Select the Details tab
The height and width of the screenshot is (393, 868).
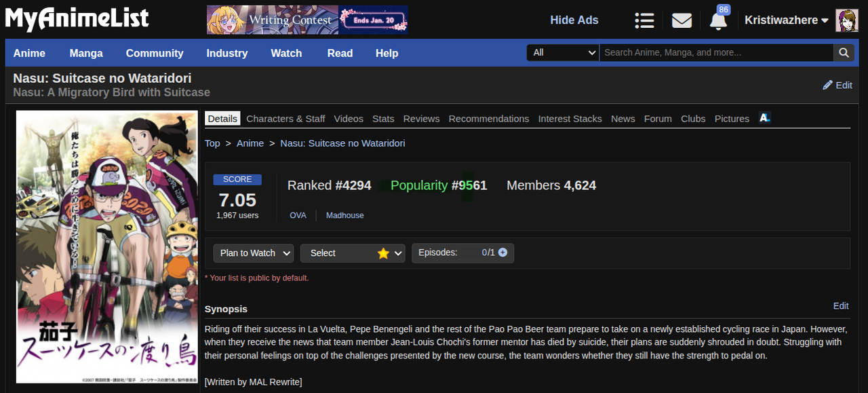(222, 118)
